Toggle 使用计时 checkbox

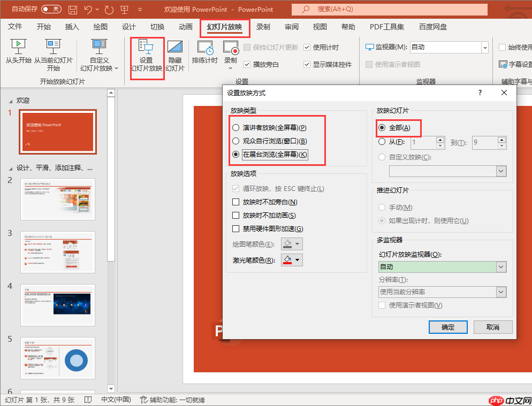click(x=307, y=48)
